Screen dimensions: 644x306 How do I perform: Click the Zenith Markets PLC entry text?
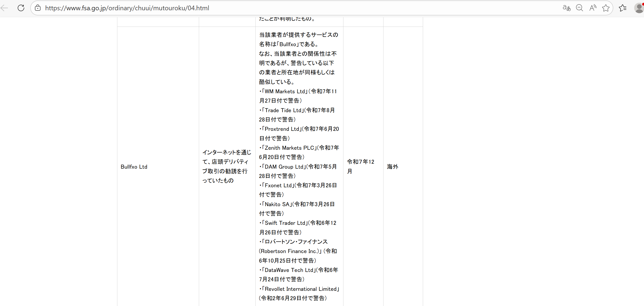[x=289, y=148]
